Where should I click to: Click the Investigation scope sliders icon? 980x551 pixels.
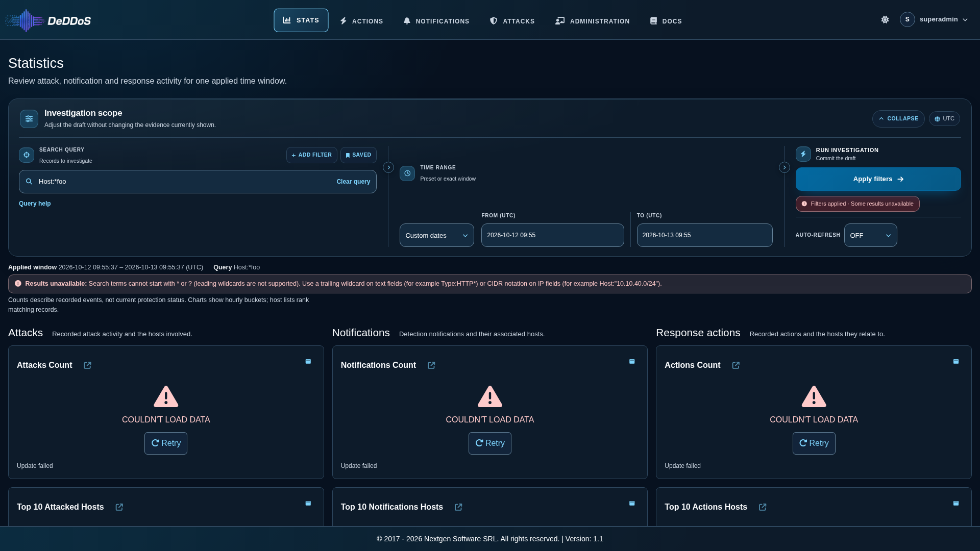[29, 119]
